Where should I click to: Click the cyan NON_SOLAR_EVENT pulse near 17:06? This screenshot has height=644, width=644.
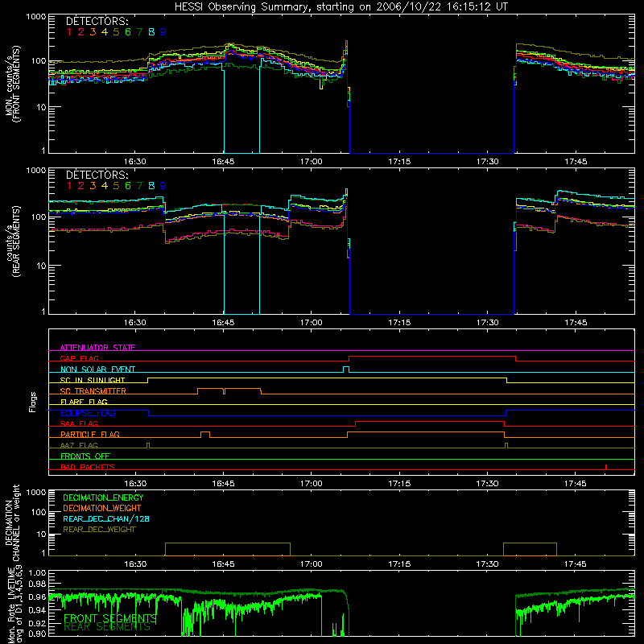[x=346, y=369]
